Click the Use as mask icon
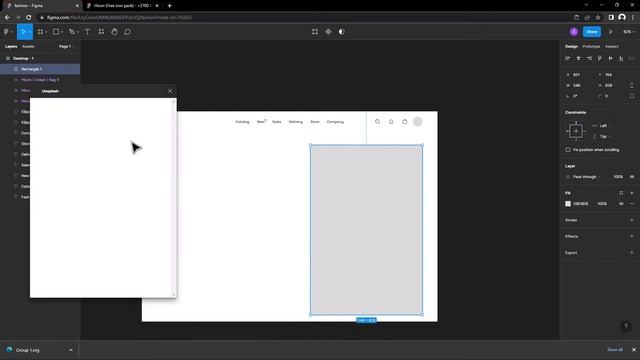The width and height of the screenshot is (640, 360). click(x=342, y=31)
